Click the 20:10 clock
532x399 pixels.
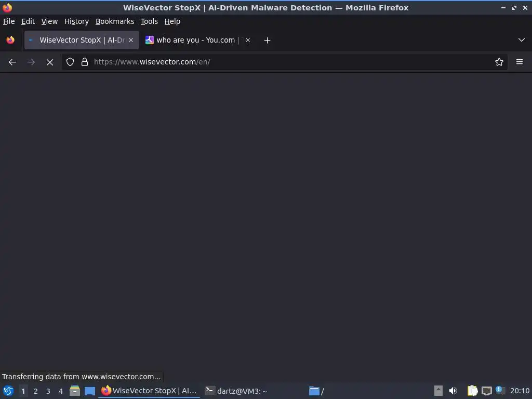(x=520, y=391)
